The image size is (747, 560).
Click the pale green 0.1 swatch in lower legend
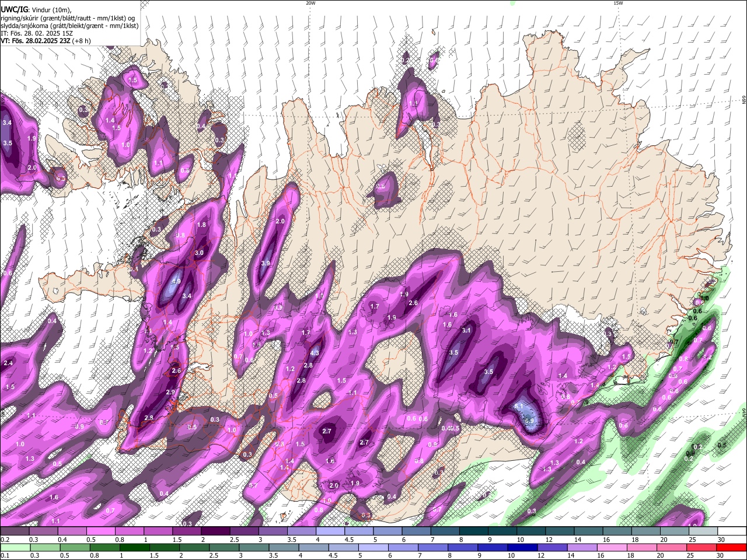coord(15,547)
